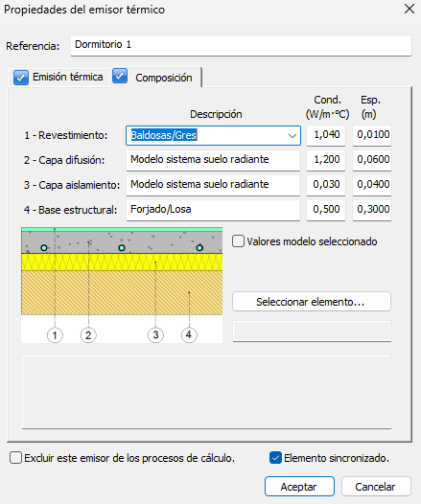Image resolution: width=421 pixels, height=504 pixels.
Task: Click the Cancelar button
Action: [x=376, y=487]
